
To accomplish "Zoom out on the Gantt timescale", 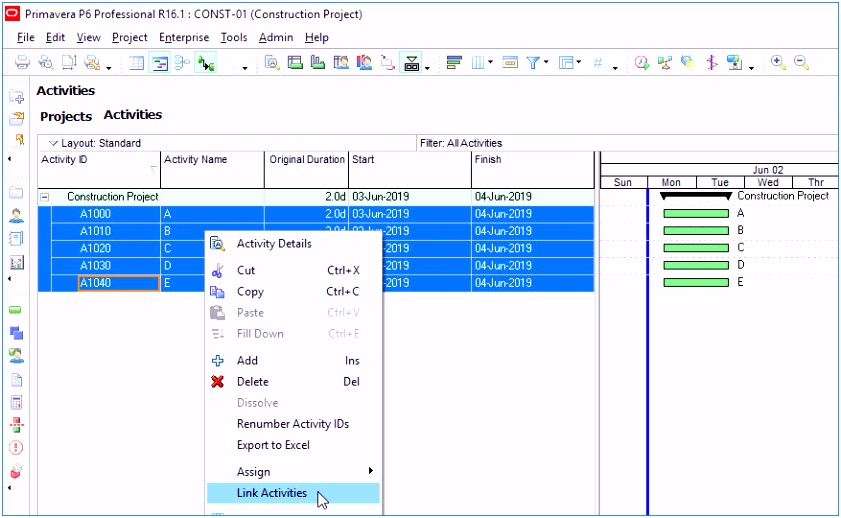I will click(x=801, y=62).
